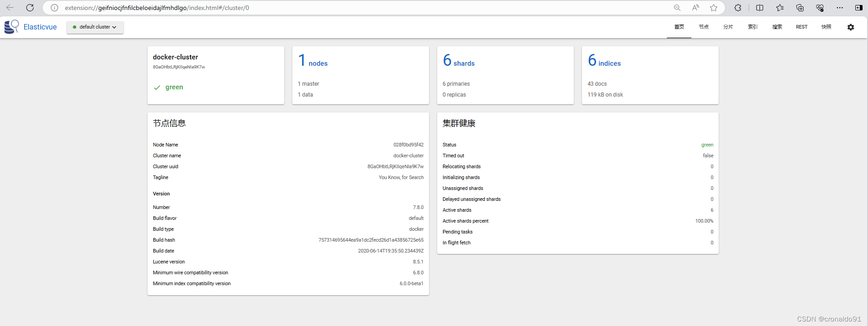
Task: Click the Timed out value false
Action: tap(708, 156)
